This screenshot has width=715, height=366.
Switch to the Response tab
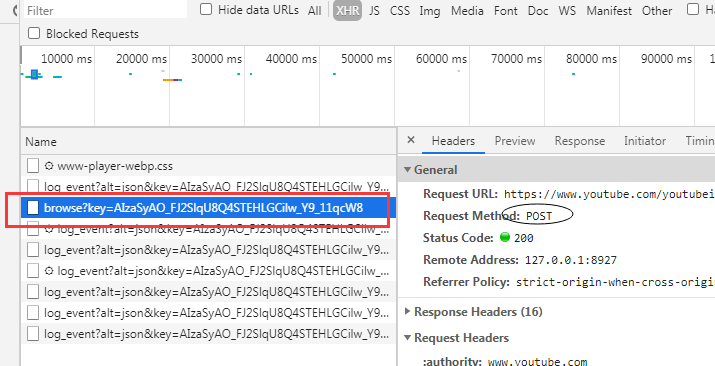pyautogui.click(x=580, y=141)
